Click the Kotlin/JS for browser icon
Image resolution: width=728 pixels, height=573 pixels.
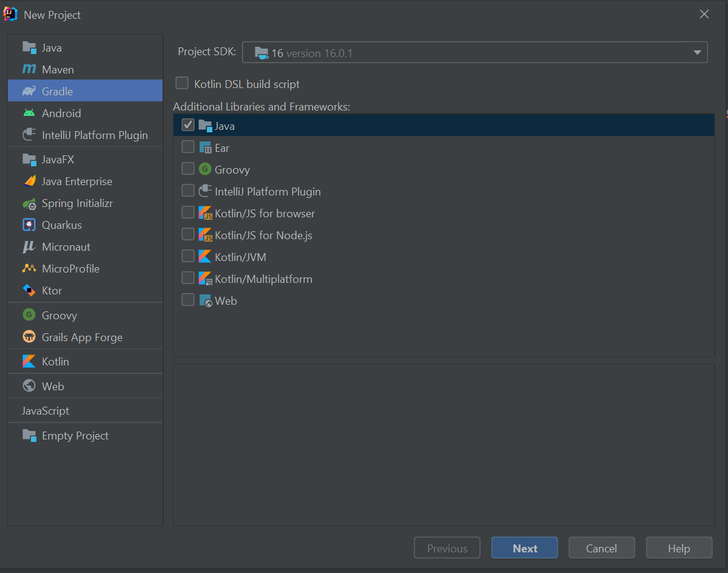[205, 213]
